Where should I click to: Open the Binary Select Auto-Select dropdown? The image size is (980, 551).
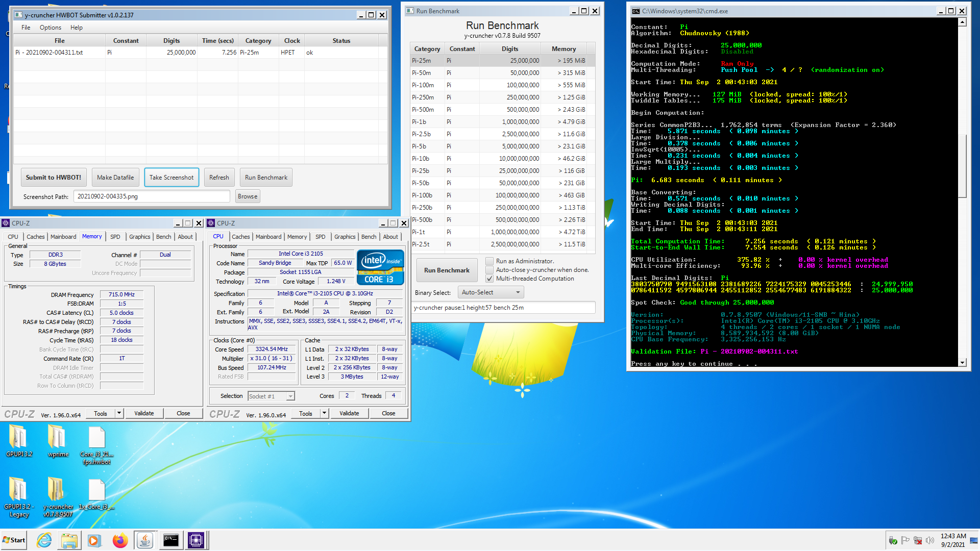[x=491, y=292]
